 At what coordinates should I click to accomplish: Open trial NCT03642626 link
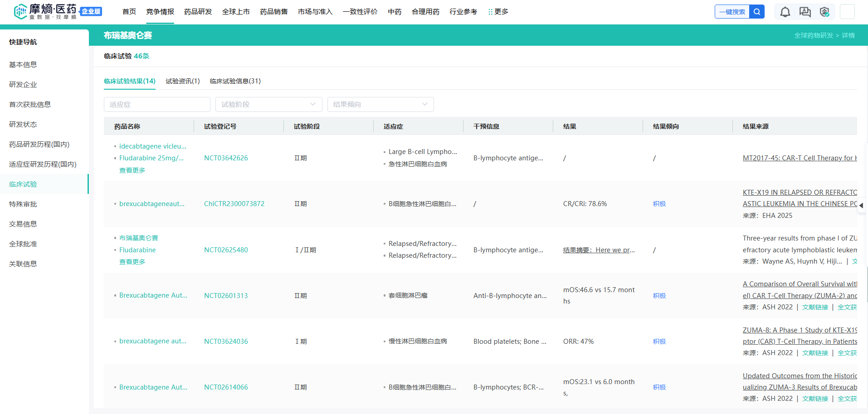point(226,158)
